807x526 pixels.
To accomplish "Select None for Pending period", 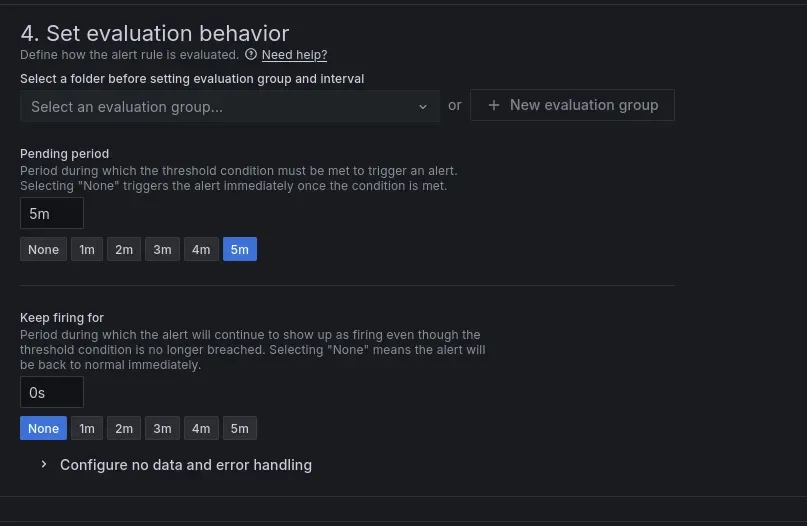I will click(43, 249).
